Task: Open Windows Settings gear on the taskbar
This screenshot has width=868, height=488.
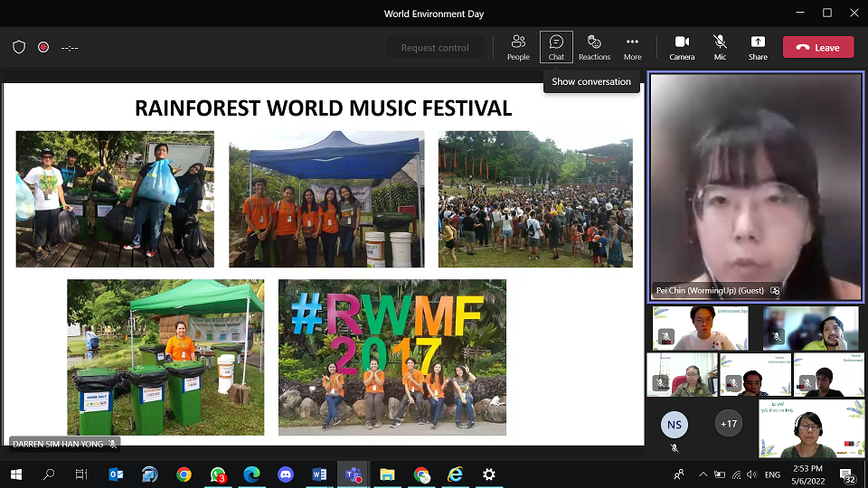Action: point(489,474)
